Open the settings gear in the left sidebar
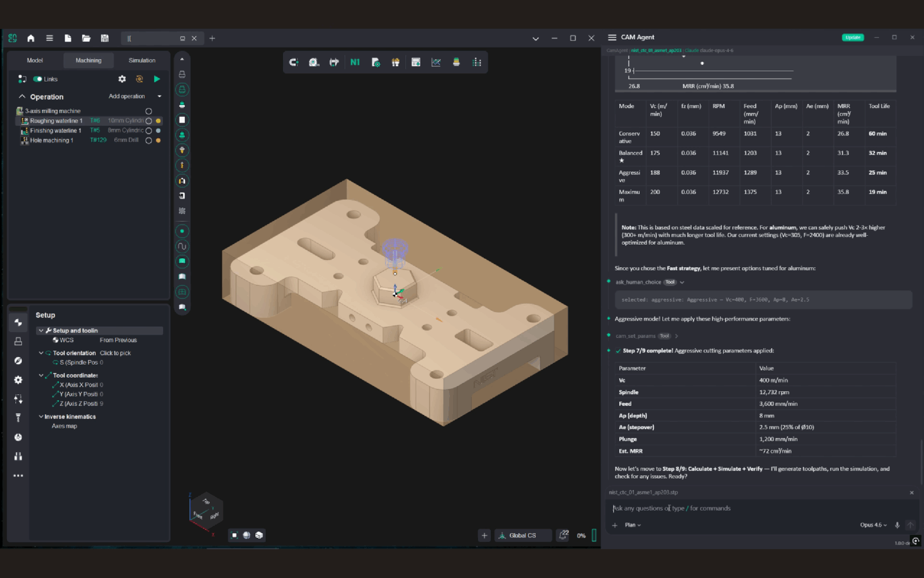This screenshot has height=578, width=924. [18, 380]
